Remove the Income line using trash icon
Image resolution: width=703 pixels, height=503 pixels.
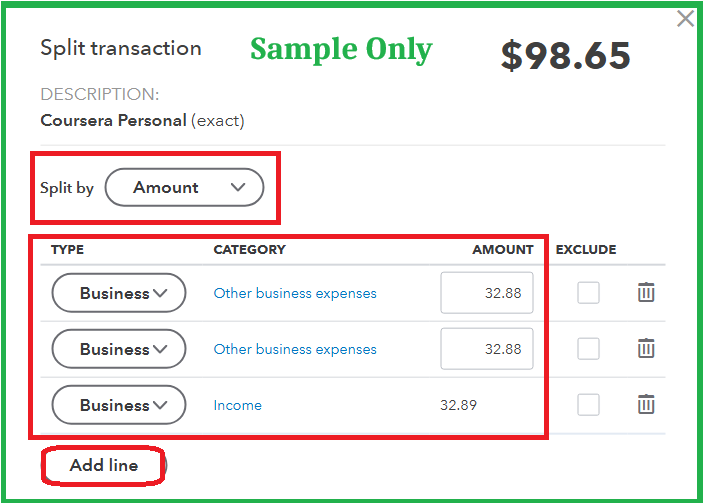[x=646, y=404]
